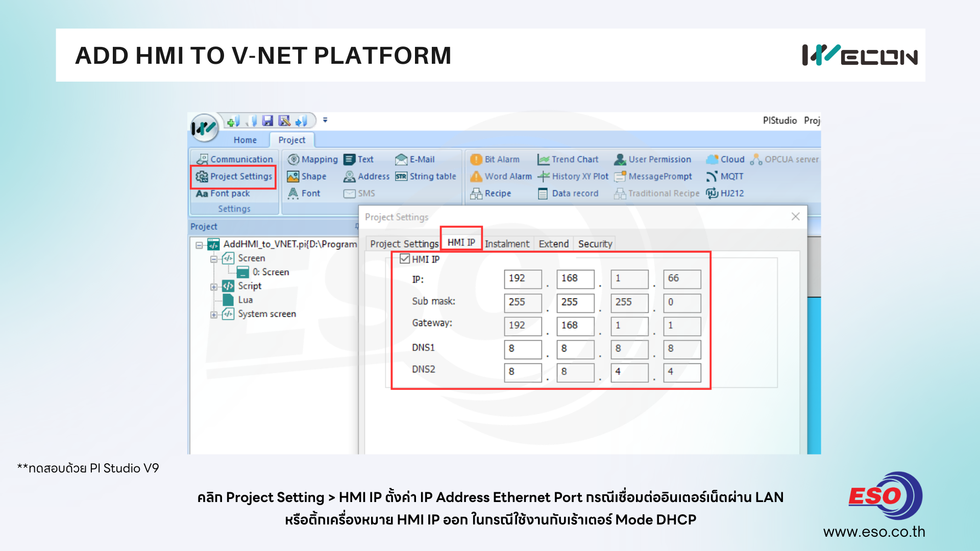Click the Project Settings gear icon
The image size is (980, 551).
click(202, 177)
